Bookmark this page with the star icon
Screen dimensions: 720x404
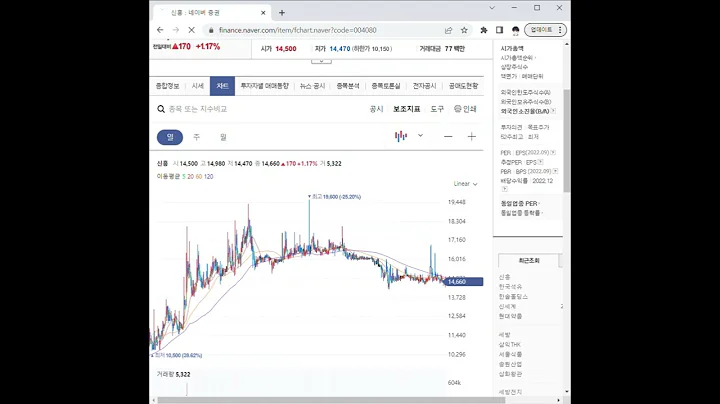click(x=464, y=30)
